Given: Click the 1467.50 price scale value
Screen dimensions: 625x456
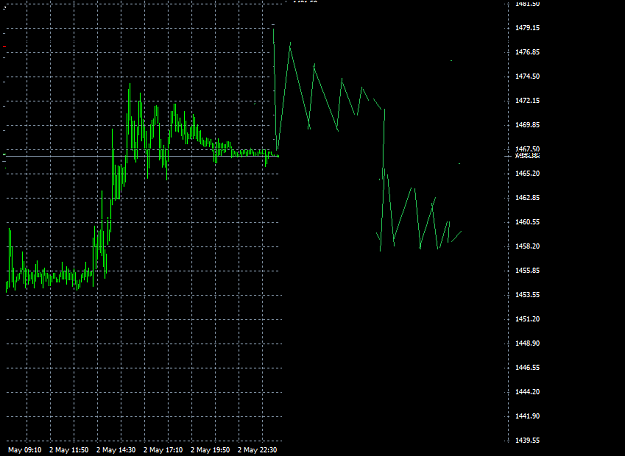Looking at the screenshot, I should 527,149.
